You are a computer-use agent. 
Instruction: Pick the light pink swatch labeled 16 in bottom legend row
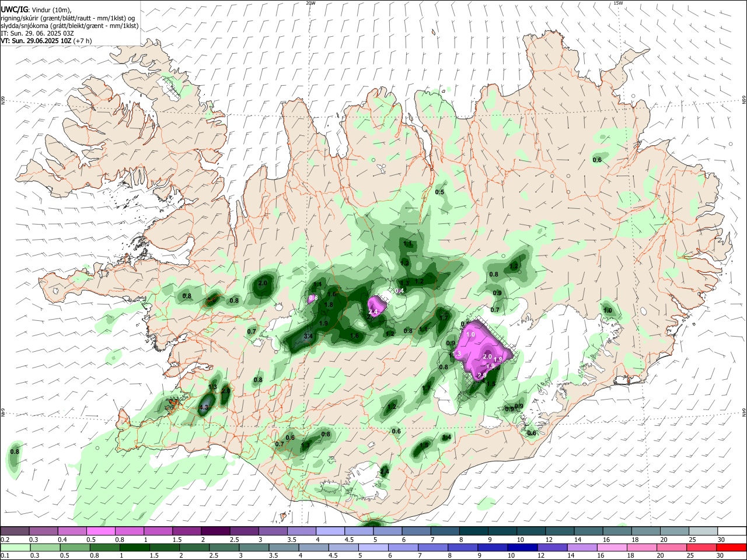pos(612,548)
